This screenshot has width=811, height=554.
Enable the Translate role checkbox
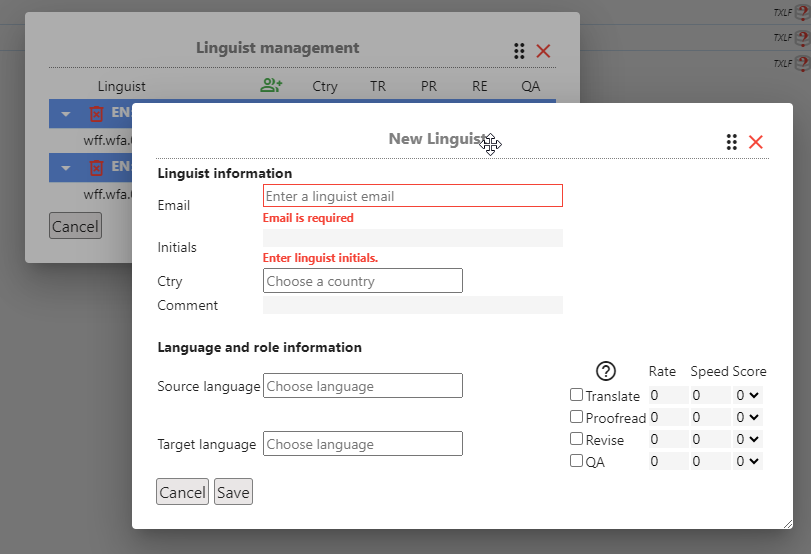576,395
